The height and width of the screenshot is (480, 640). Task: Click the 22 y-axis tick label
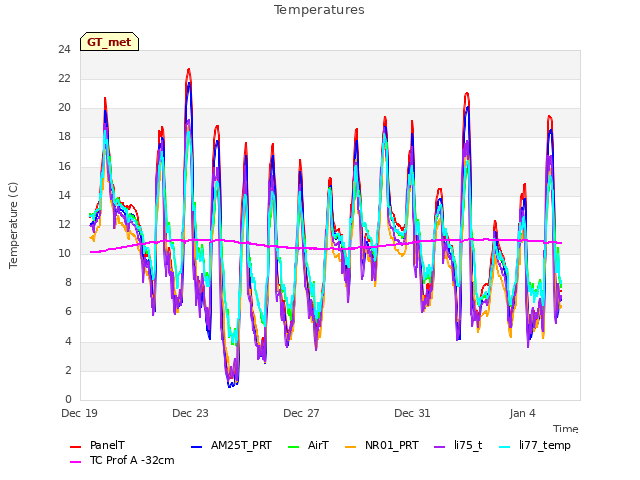click(x=64, y=79)
